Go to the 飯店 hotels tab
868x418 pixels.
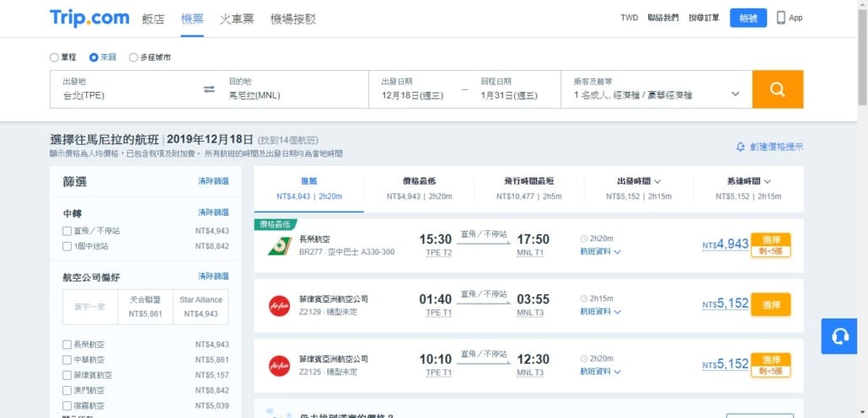tap(153, 19)
